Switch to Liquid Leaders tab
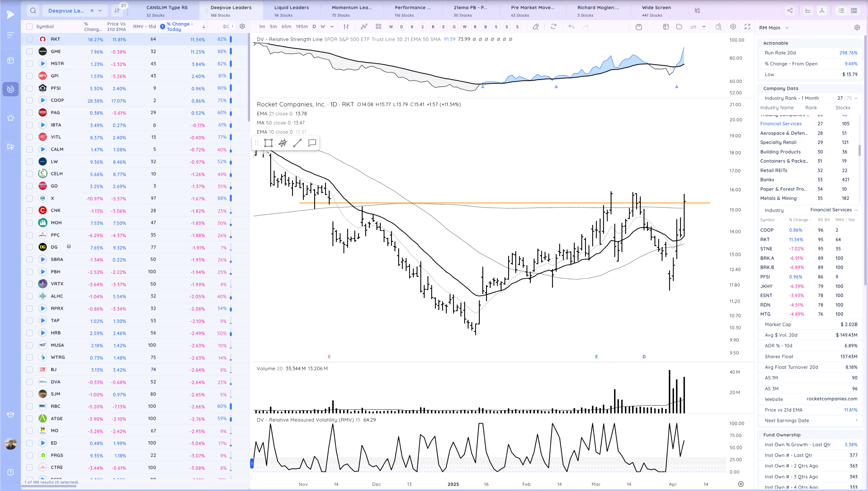 coord(291,11)
